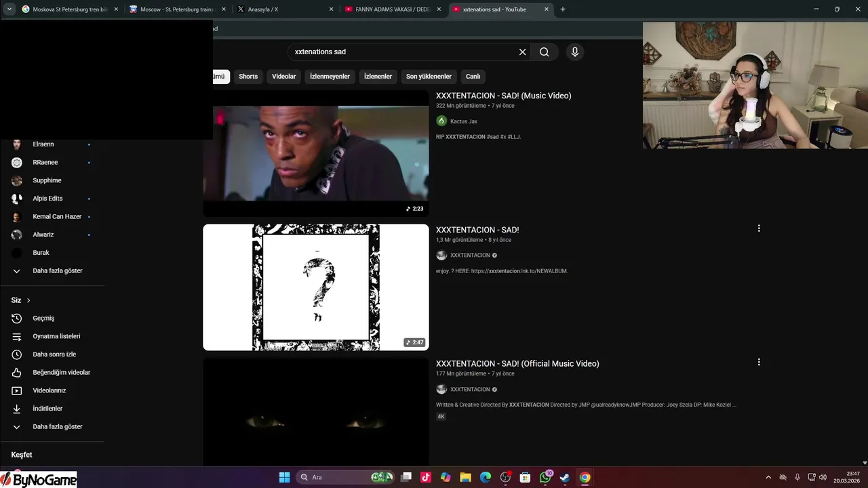Open Windows Start menu
Image resolution: width=868 pixels, height=488 pixels.
pyautogui.click(x=285, y=477)
